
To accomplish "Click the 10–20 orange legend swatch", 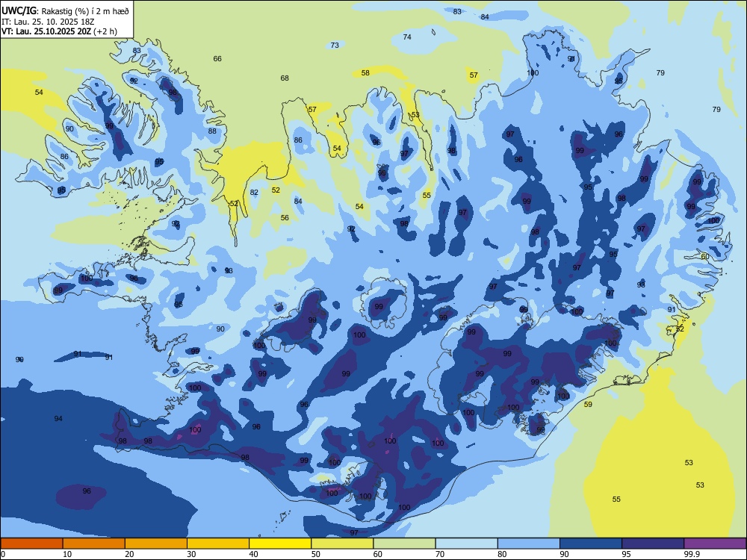I will (94, 544).
